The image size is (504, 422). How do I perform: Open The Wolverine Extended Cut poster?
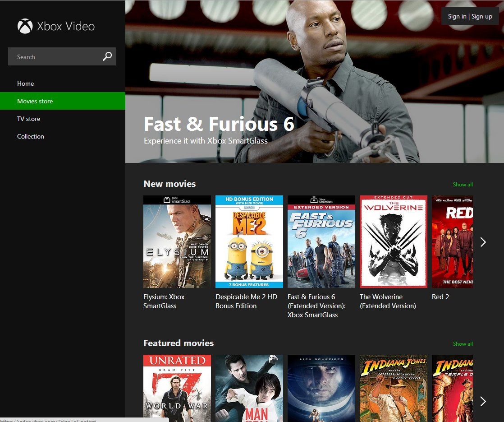pyautogui.click(x=394, y=242)
